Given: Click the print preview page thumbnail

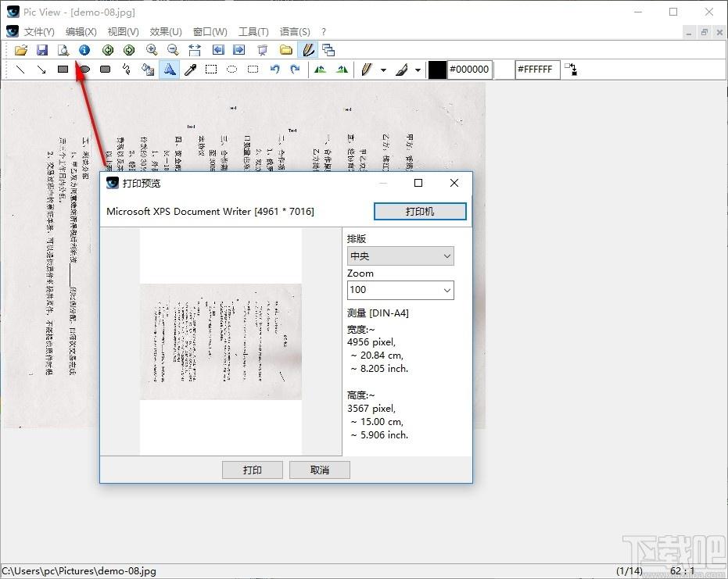Looking at the screenshot, I should click(x=221, y=341).
